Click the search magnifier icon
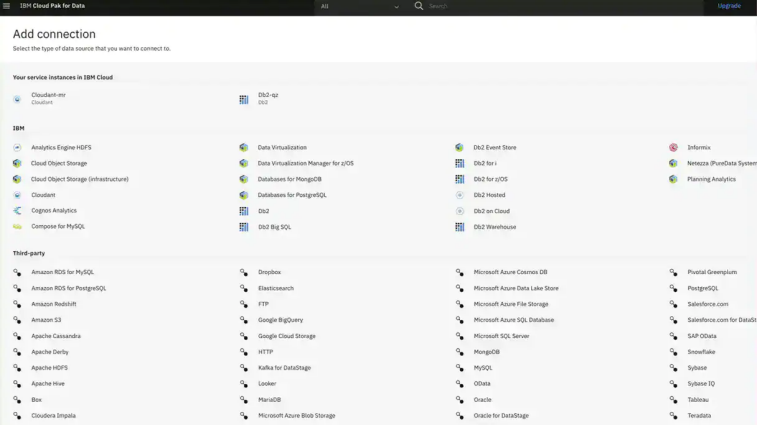Screen dimensions: 757x425 [419, 6]
